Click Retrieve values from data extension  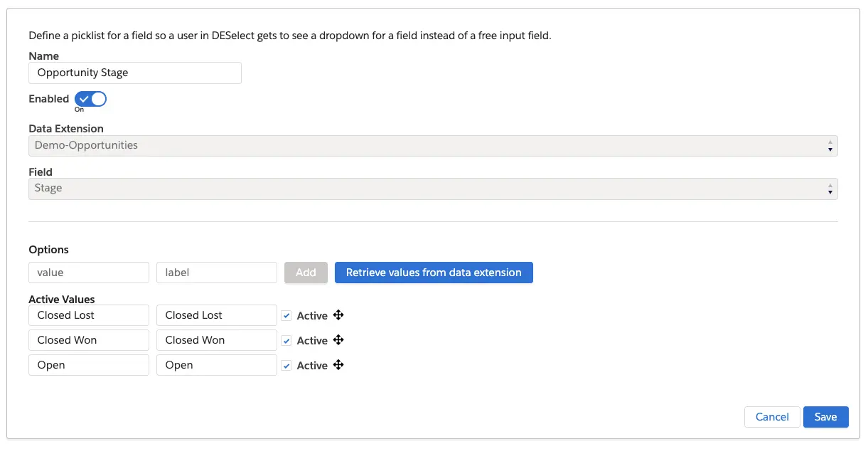coord(434,273)
